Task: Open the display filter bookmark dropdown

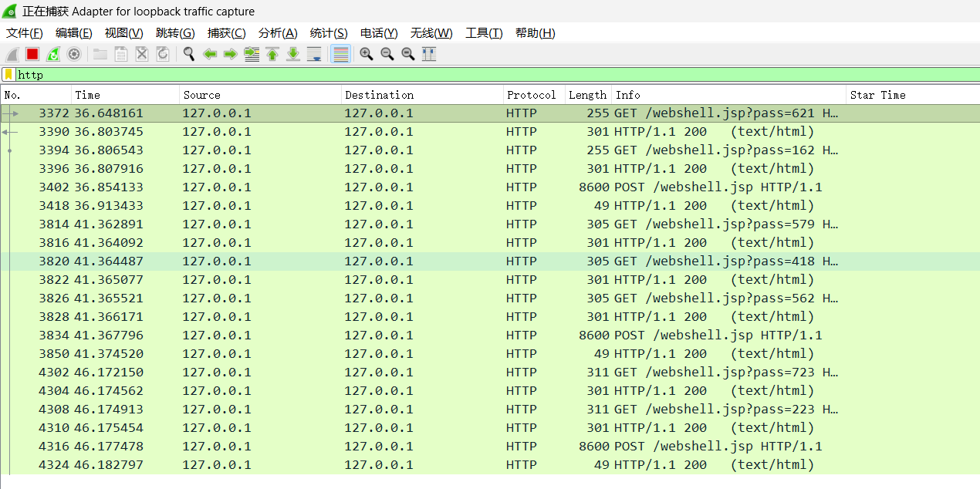Action: click(8, 75)
